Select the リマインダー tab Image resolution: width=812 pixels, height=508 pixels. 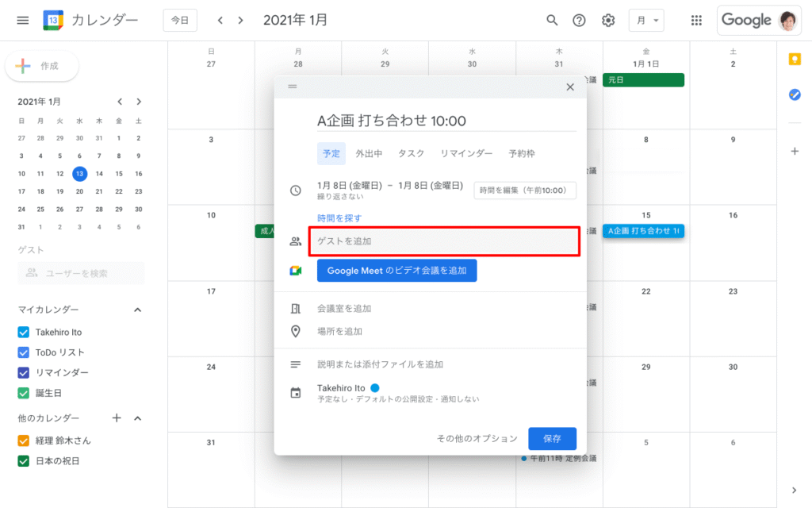466,153
